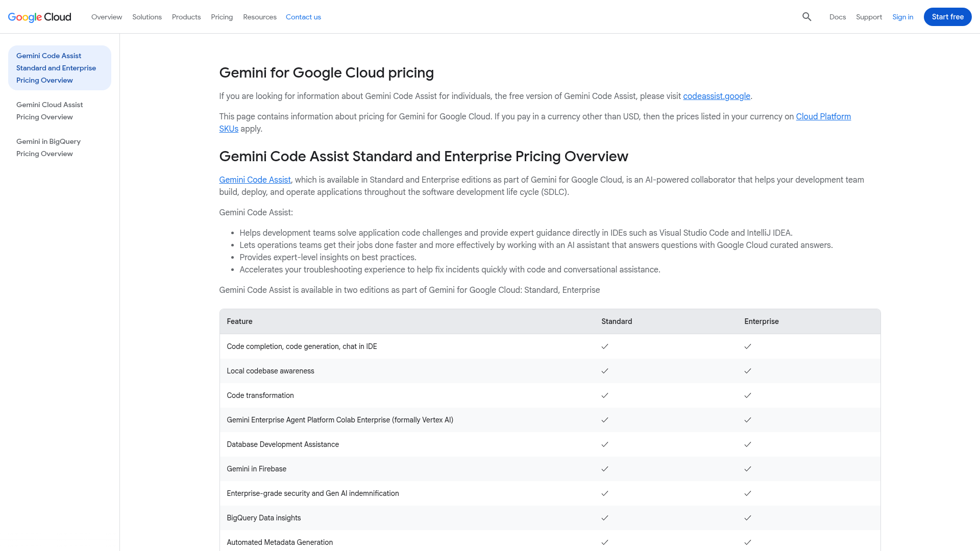Click Standard checkmark for Enterprise-grade security row
The width and height of the screenshot is (980, 551).
[x=605, y=493]
